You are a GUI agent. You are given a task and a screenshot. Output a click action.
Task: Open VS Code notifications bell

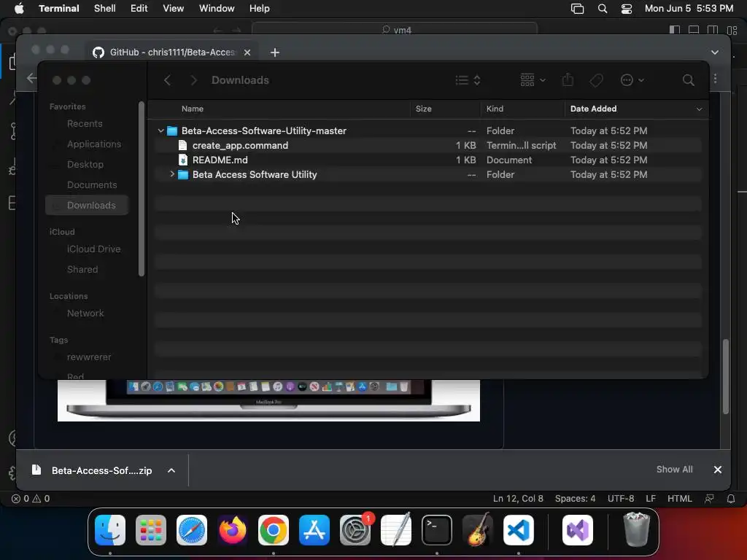click(x=731, y=499)
